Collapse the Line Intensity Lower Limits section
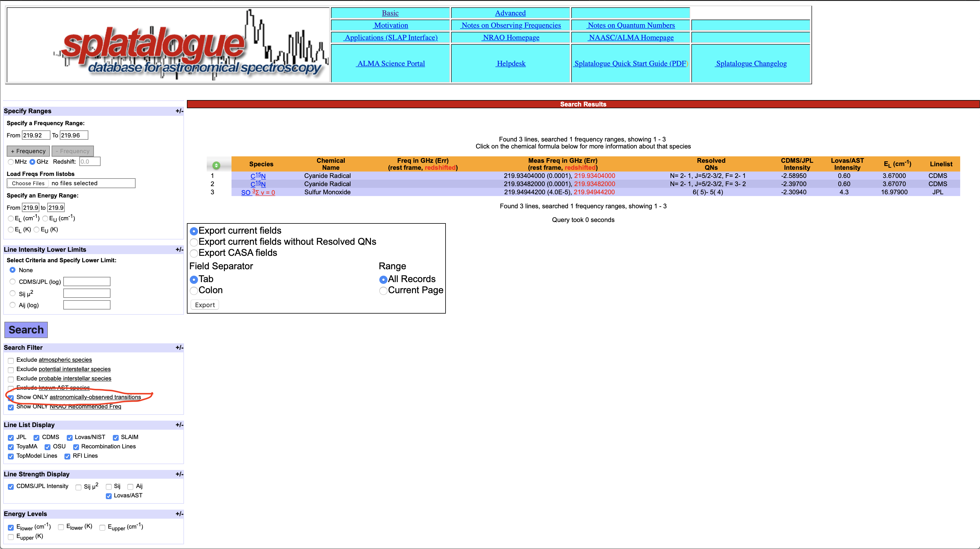The height and width of the screenshot is (549, 980). tap(179, 250)
